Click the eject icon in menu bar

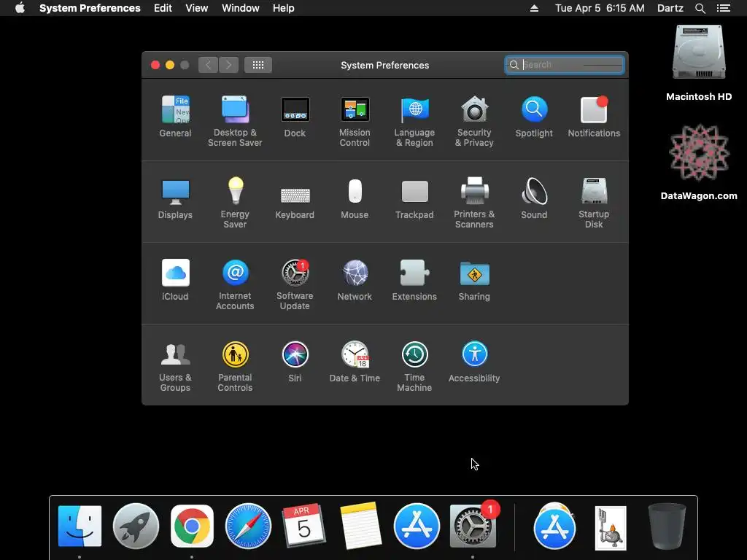(x=534, y=8)
